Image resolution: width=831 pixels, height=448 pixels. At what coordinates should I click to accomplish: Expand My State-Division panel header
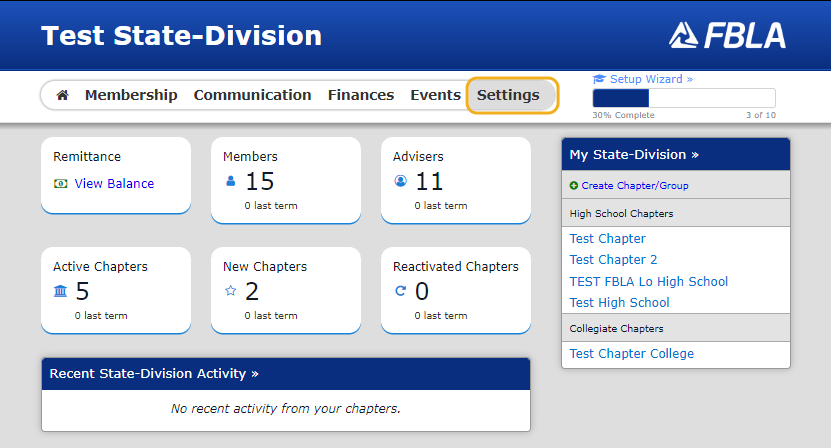click(x=634, y=155)
